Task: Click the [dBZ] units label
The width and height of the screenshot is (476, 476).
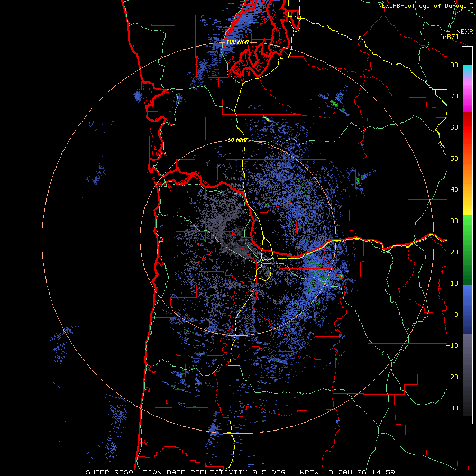Action: coord(449,36)
